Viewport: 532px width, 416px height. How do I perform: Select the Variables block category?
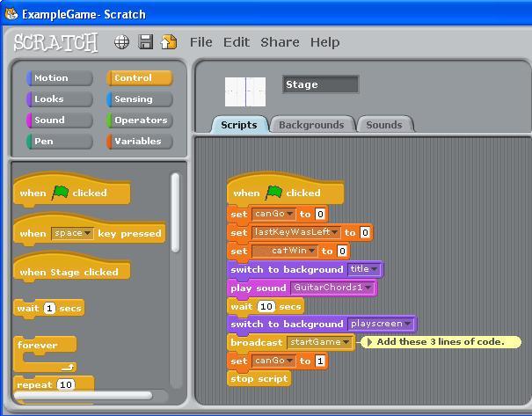[x=140, y=141]
